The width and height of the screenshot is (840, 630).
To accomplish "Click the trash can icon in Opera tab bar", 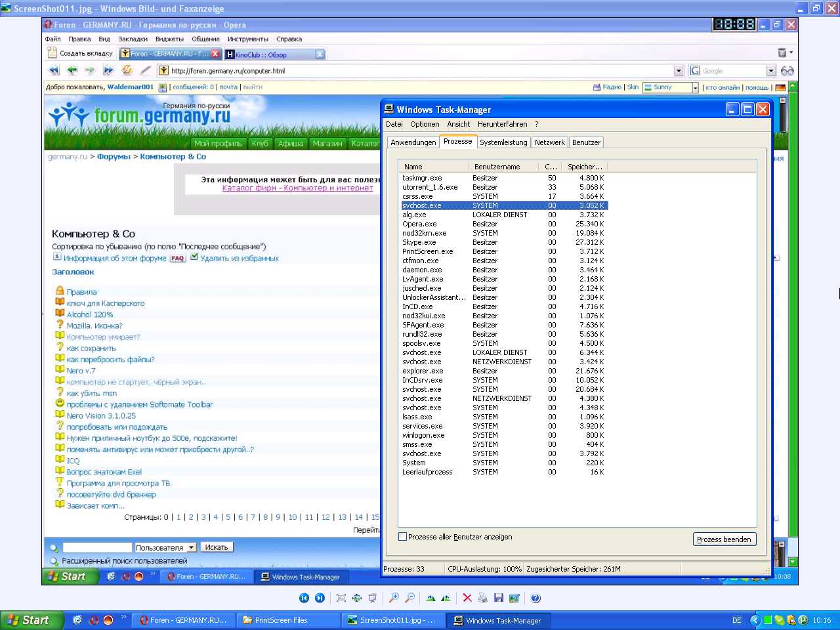I will (782, 53).
